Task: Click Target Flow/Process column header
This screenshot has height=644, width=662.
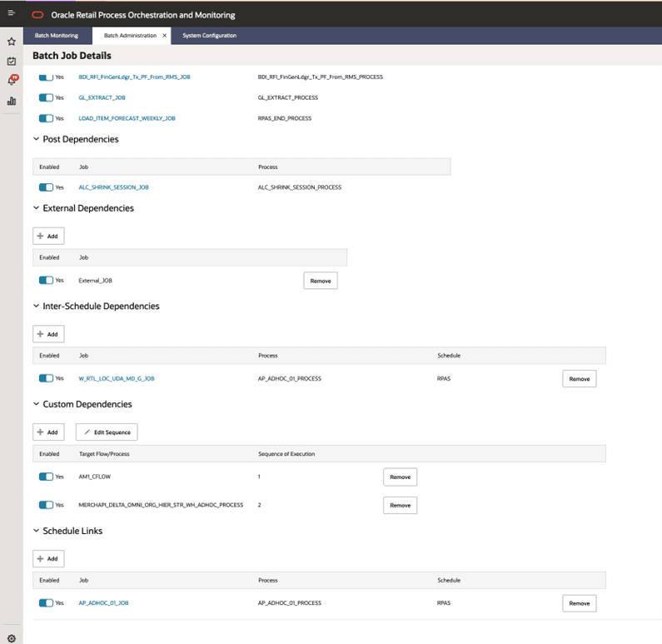Action: (x=104, y=453)
